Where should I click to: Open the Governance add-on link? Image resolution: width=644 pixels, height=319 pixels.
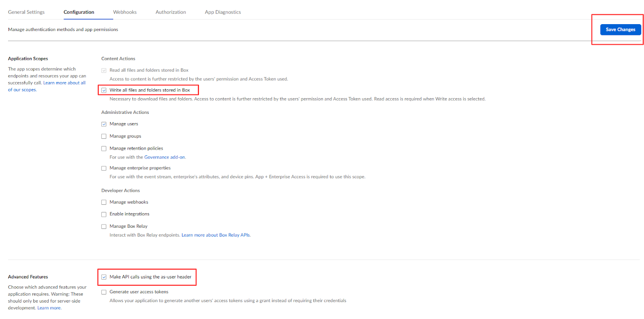(x=165, y=157)
